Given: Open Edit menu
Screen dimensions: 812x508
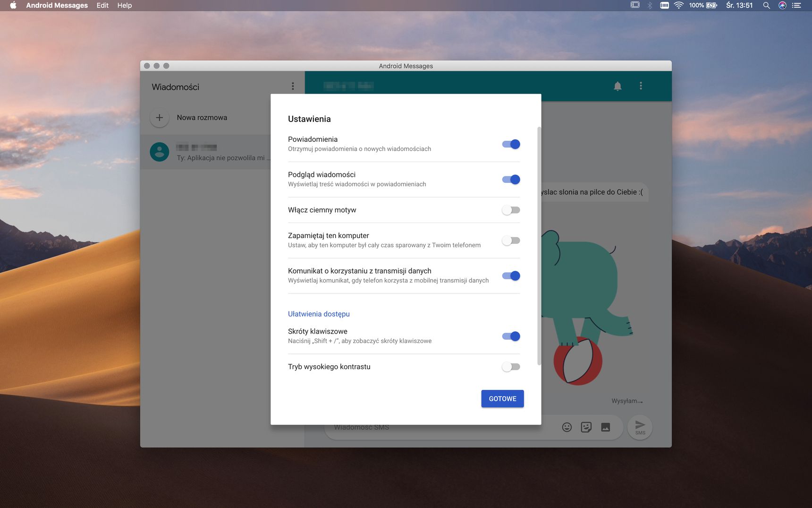Looking at the screenshot, I should coord(102,5).
